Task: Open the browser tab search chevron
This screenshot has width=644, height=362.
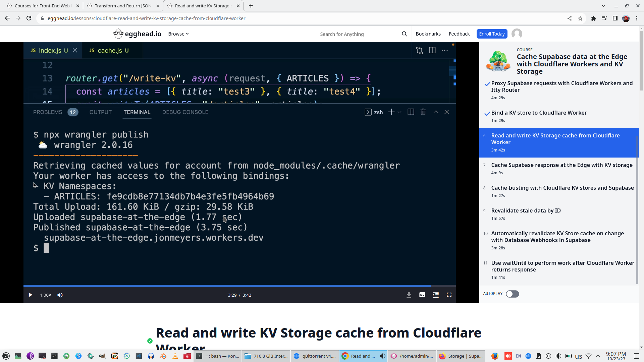Action: coord(603,6)
